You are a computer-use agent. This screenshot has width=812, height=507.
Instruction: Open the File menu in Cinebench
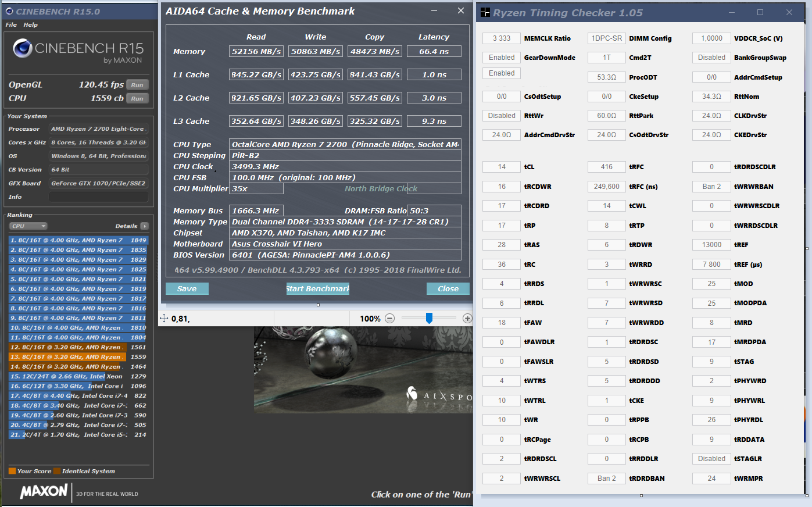[11, 25]
